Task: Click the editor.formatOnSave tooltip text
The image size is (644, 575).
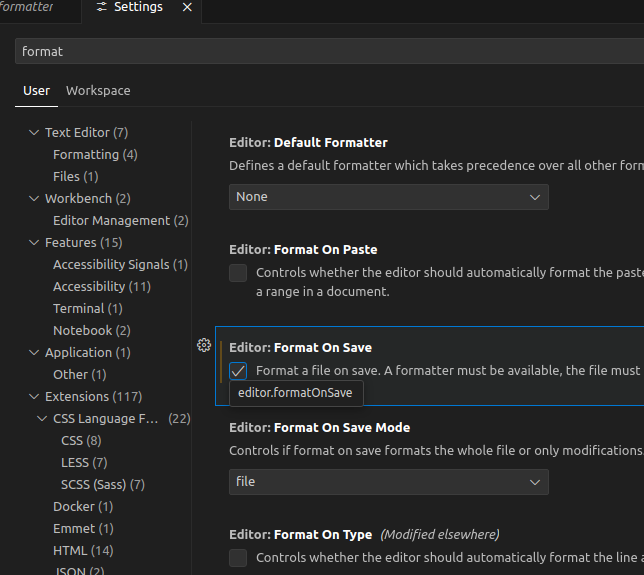Action: tap(295, 393)
